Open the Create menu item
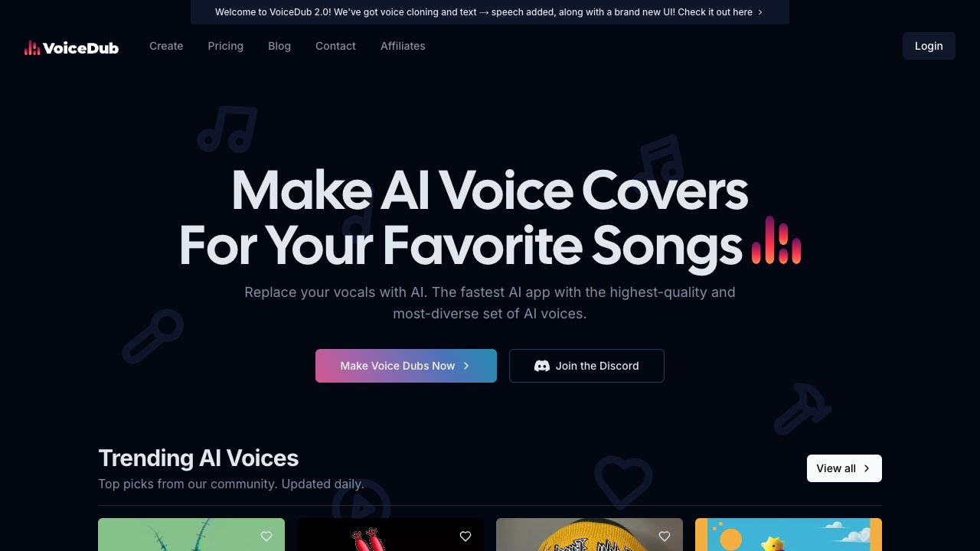The image size is (980, 551). (x=166, y=46)
